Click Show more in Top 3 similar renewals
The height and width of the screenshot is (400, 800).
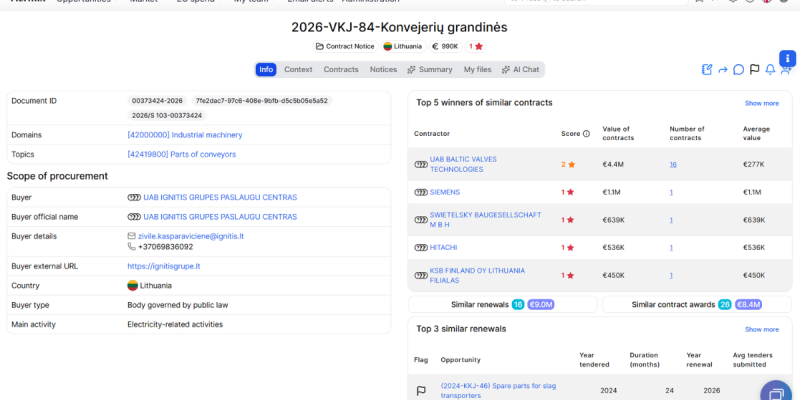[762, 329]
